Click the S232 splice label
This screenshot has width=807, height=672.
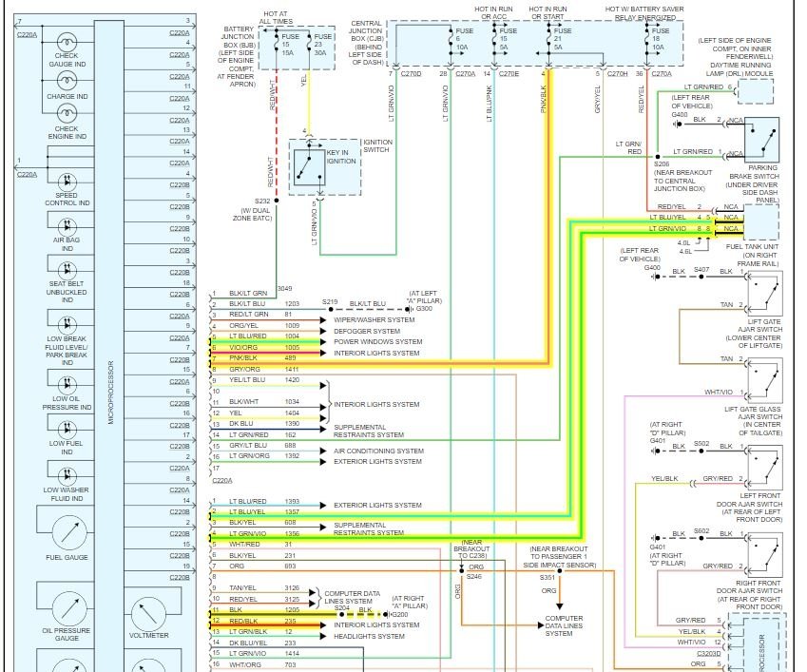(x=262, y=202)
